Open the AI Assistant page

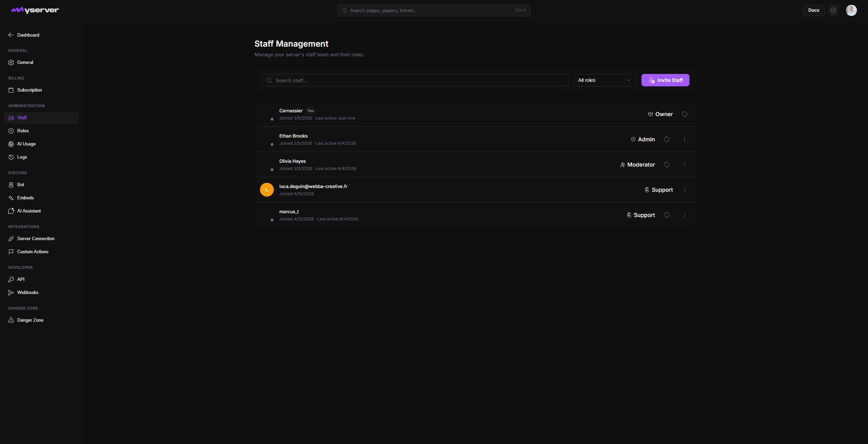click(41, 211)
